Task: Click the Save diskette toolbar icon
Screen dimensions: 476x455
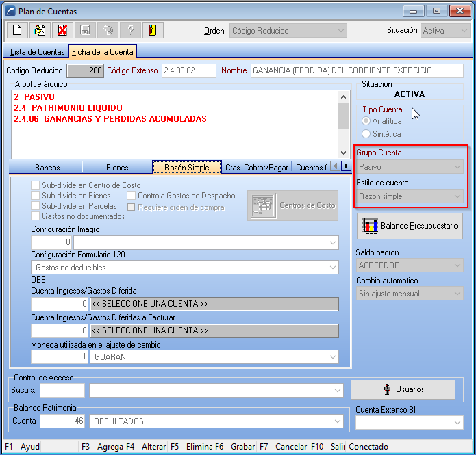Action: (85, 30)
